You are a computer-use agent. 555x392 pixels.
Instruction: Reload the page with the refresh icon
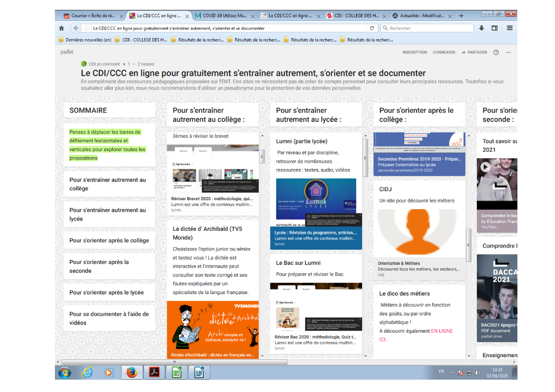tap(372, 28)
